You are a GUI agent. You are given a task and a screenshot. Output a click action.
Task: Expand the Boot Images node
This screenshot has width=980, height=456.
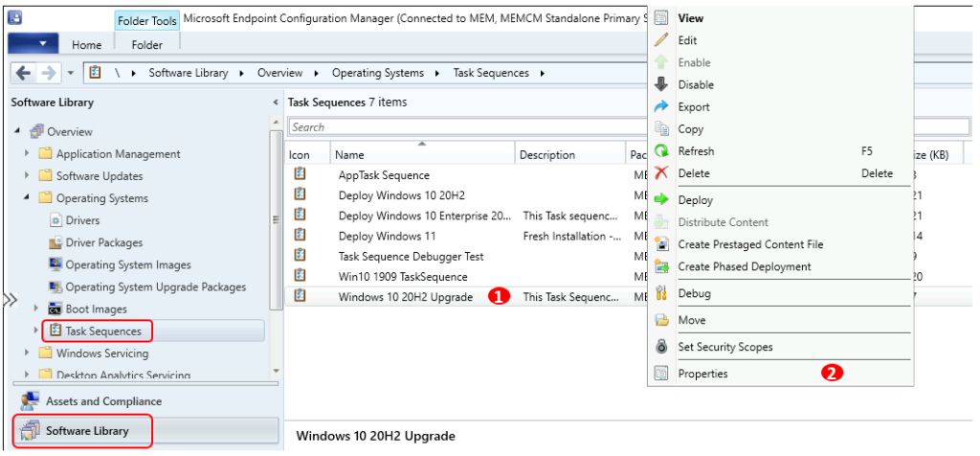click(x=36, y=309)
